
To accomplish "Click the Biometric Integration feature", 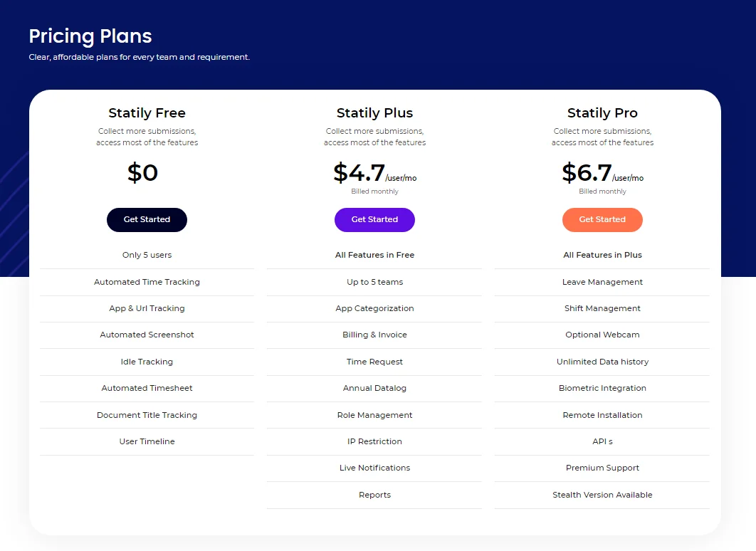I will click(602, 388).
